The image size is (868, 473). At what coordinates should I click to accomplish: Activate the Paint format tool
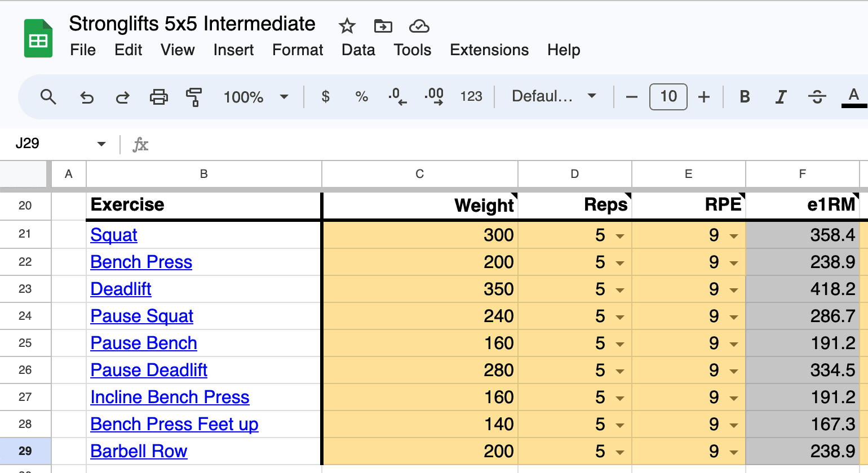click(193, 97)
